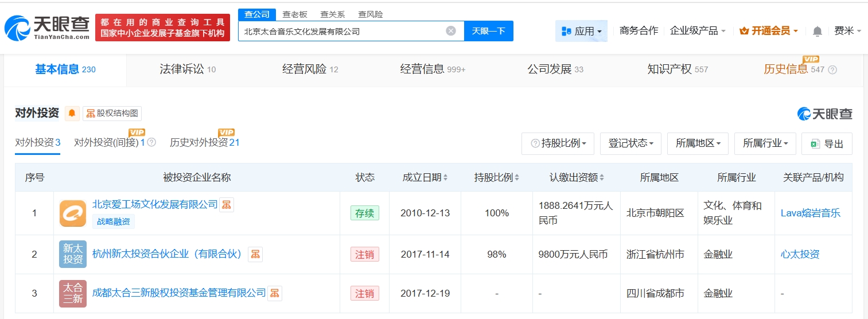
Task: Select the 对外投资(间接) sub-tab
Action: (x=110, y=142)
